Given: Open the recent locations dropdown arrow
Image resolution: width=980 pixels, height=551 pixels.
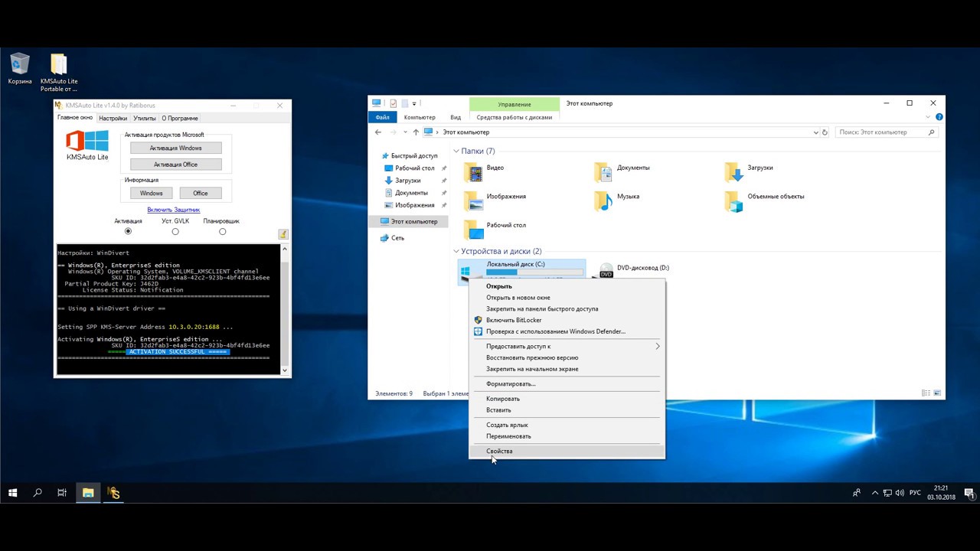Looking at the screenshot, I should coord(404,132).
